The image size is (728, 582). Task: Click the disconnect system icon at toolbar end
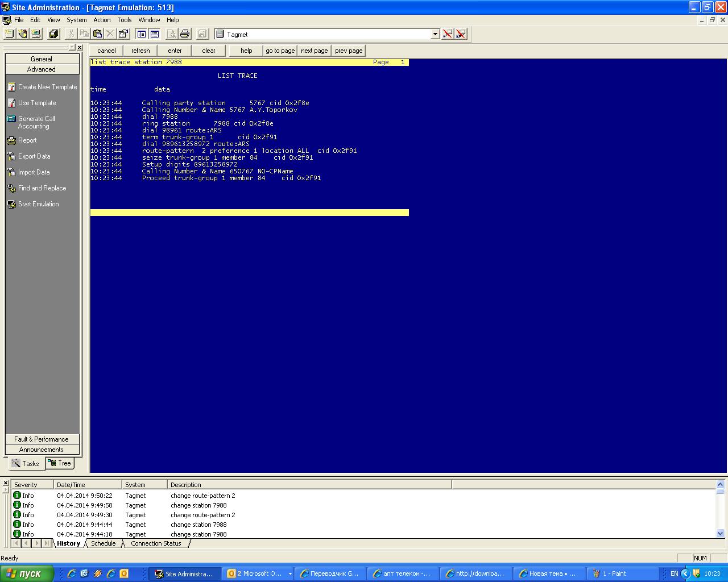(x=461, y=34)
